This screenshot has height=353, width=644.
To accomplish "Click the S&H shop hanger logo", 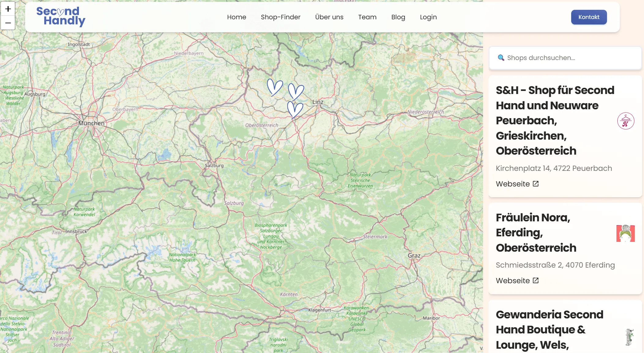I will pyautogui.click(x=625, y=121).
